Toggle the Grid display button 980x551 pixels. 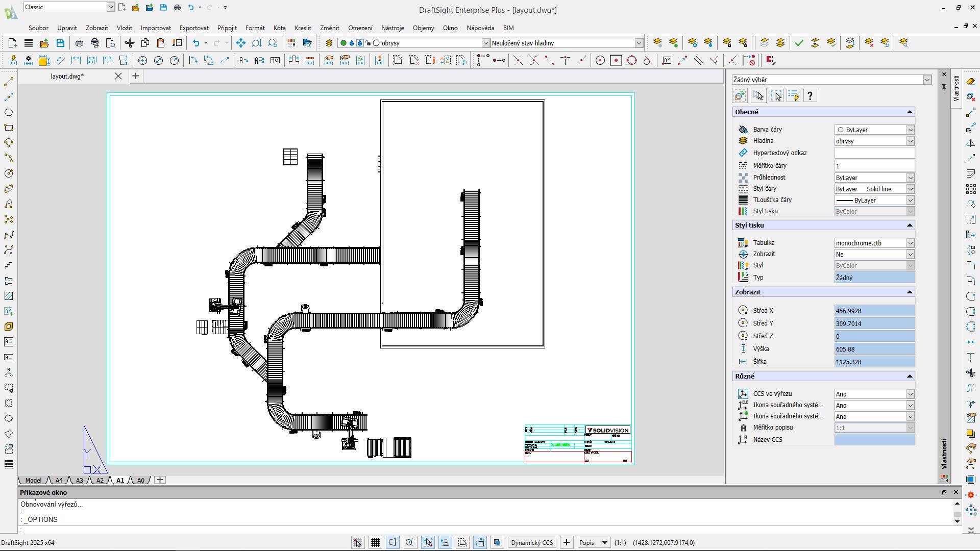pyautogui.click(x=375, y=543)
